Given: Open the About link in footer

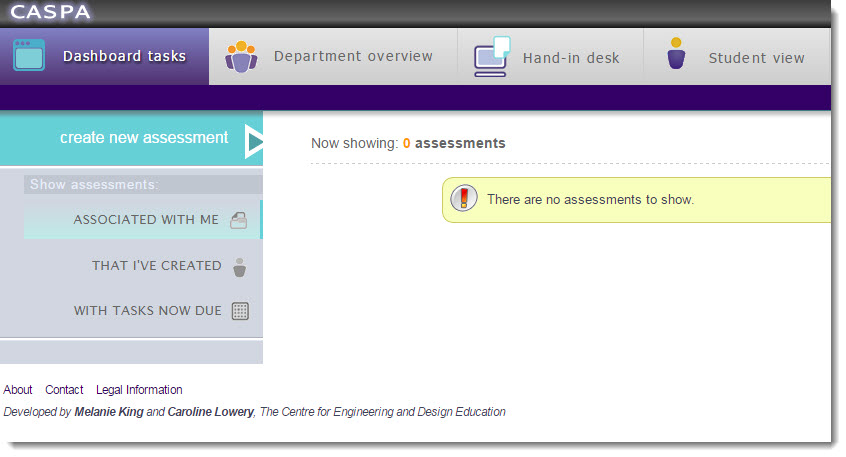Looking at the screenshot, I should tap(18, 390).
